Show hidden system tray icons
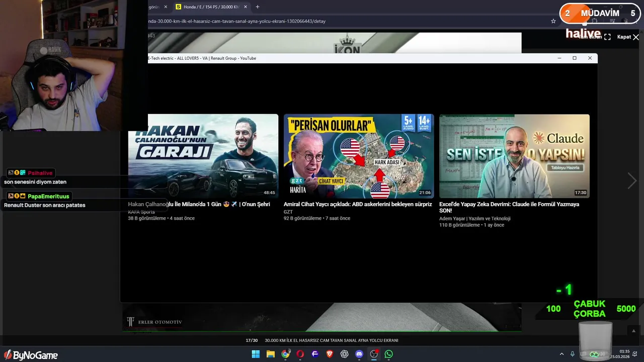 pos(561,354)
